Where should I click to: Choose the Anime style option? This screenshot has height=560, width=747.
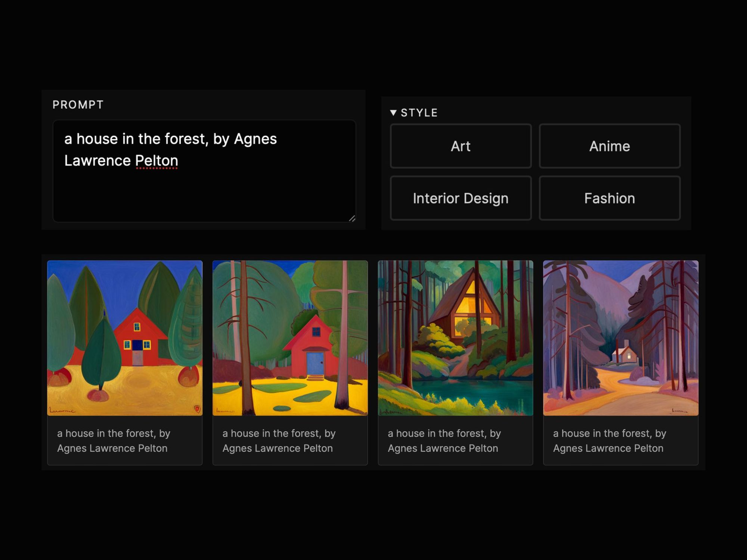click(x=610, y=146)
